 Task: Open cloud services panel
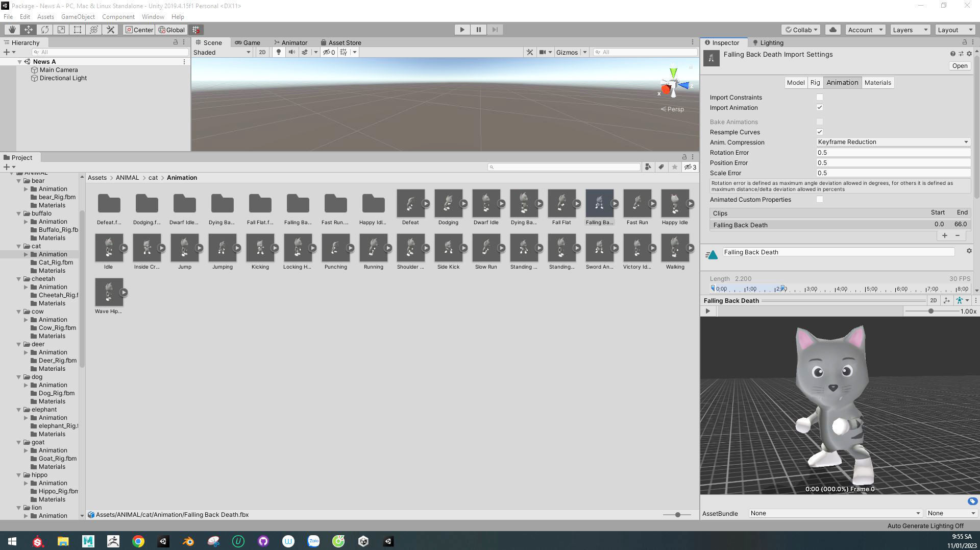click(833, 30)
